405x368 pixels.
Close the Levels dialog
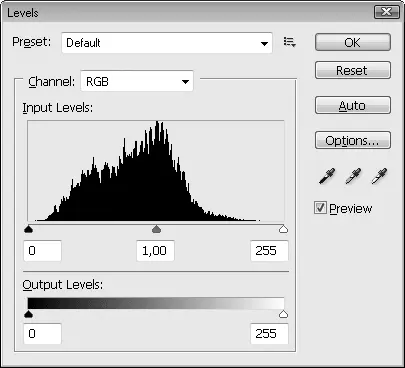387,12
